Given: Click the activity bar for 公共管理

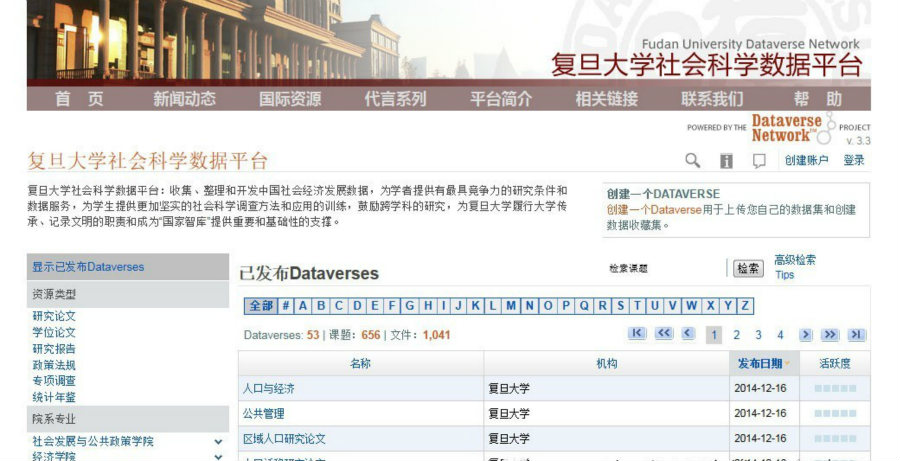Looking at the screenshot, I should click(835, 413).
